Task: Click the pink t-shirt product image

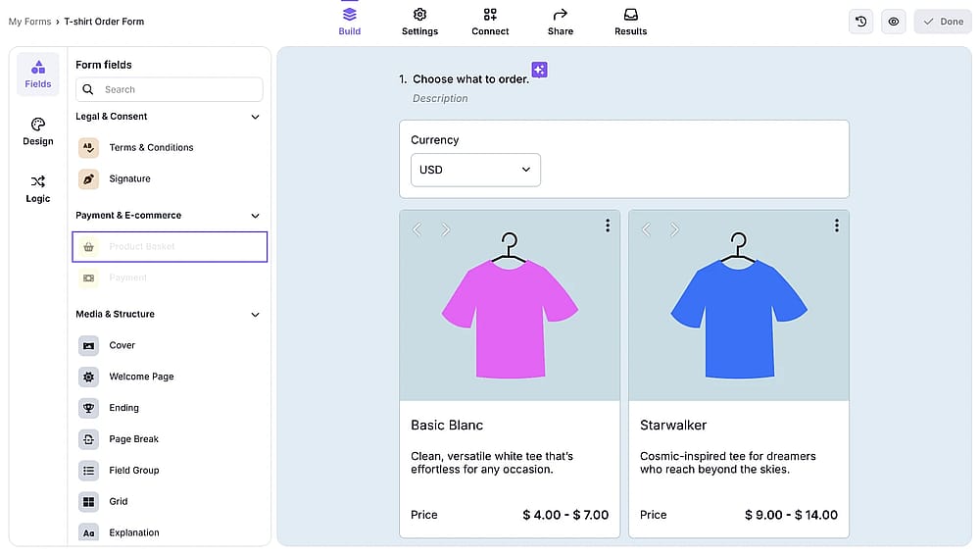Action: 510,307
